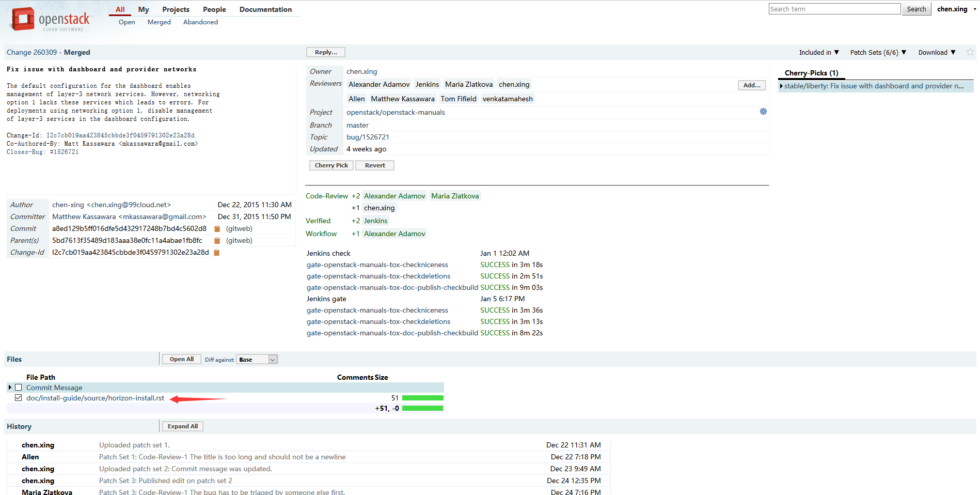Click Expand All history button
This screenshot has height=495, width=980.
click(183, 426)
